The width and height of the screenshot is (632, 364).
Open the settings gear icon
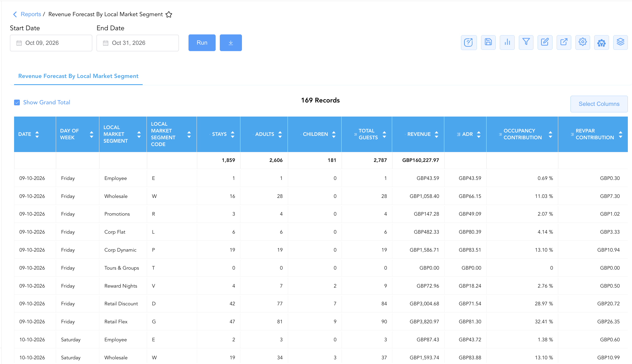(583, 43)
